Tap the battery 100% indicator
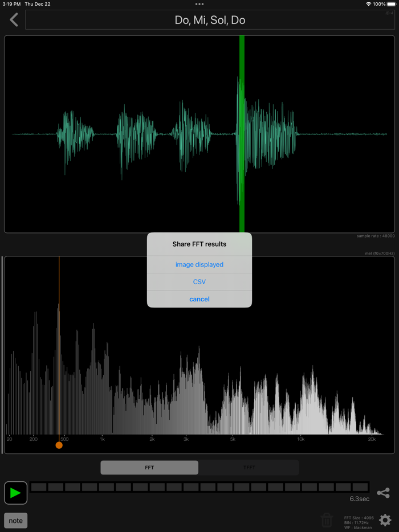 385,4
